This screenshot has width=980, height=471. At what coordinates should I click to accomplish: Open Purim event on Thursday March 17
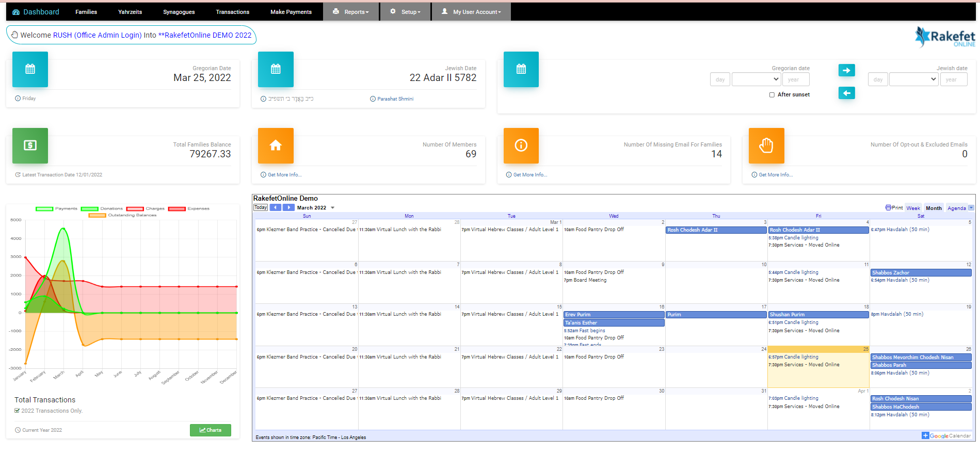[x=716, y=315]
